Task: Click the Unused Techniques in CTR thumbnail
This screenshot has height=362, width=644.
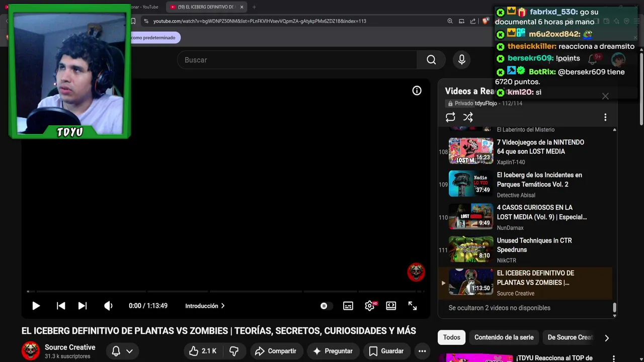Action: (x=471, y=249)
